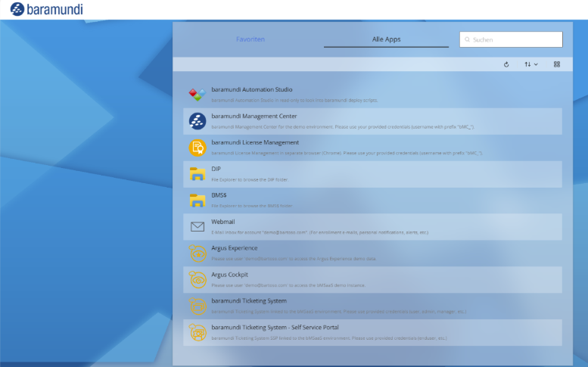Switch to grid view layout

(x=557, y=64)
